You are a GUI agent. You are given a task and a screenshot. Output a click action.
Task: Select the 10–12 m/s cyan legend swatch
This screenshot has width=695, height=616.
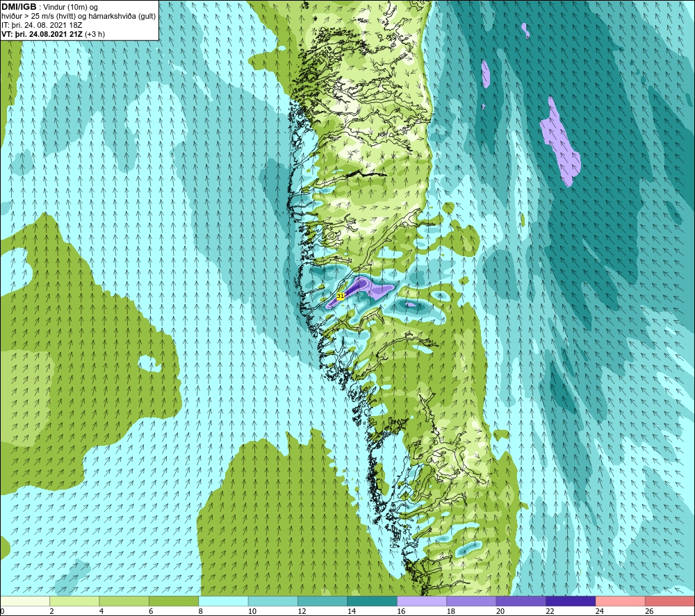pyautogui.click(x=273, y=601)
